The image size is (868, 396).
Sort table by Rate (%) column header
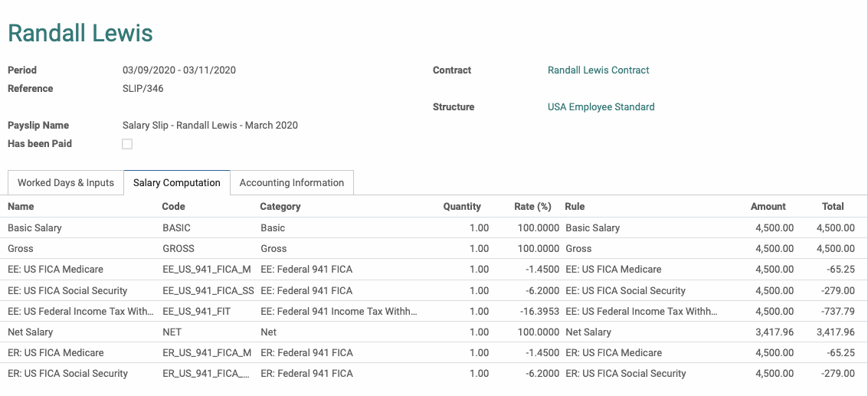(532, 207)
